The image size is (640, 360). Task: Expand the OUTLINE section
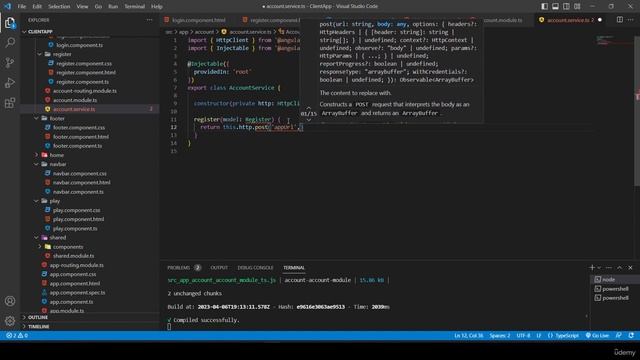tap(38, 317)
